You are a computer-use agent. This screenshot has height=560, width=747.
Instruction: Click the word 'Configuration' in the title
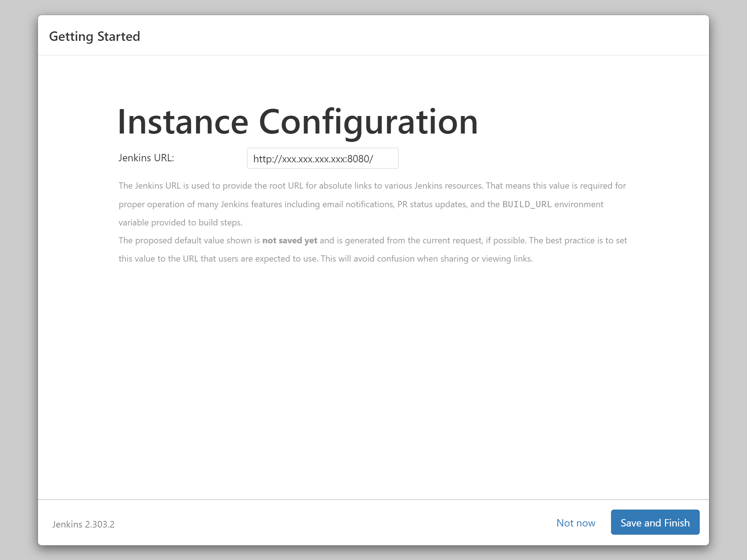point(368,122)
